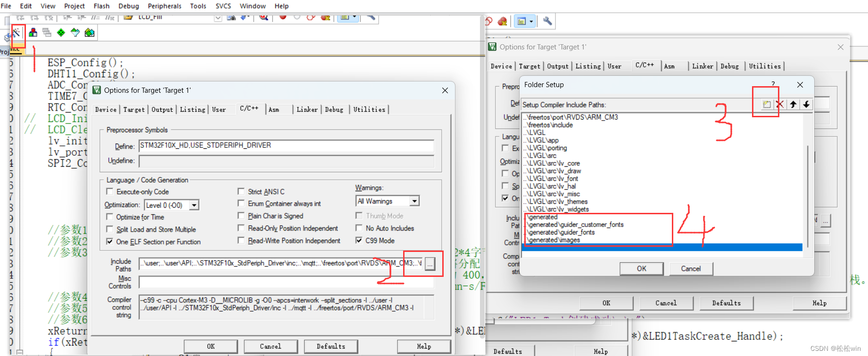Open the Project menu
The height and width of the screenshot is (356, 868).
(74, 6)
